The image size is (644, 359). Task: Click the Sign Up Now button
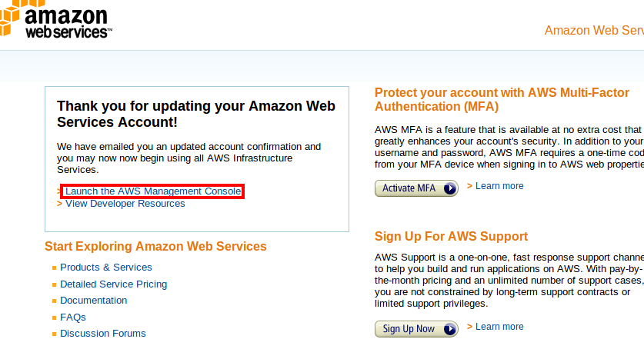pos(416,329)
